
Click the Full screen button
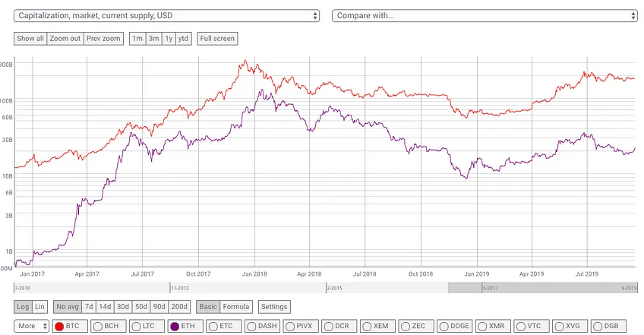point(217,39)
